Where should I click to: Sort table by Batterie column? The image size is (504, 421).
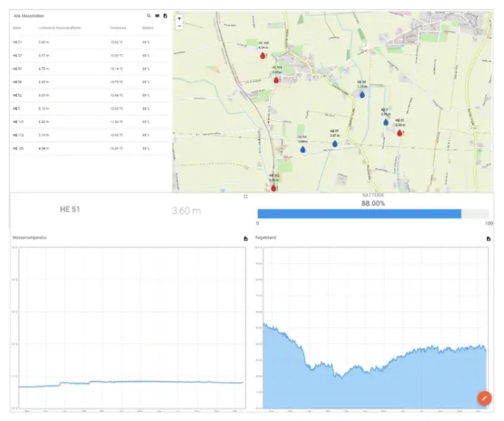point(148,28)
